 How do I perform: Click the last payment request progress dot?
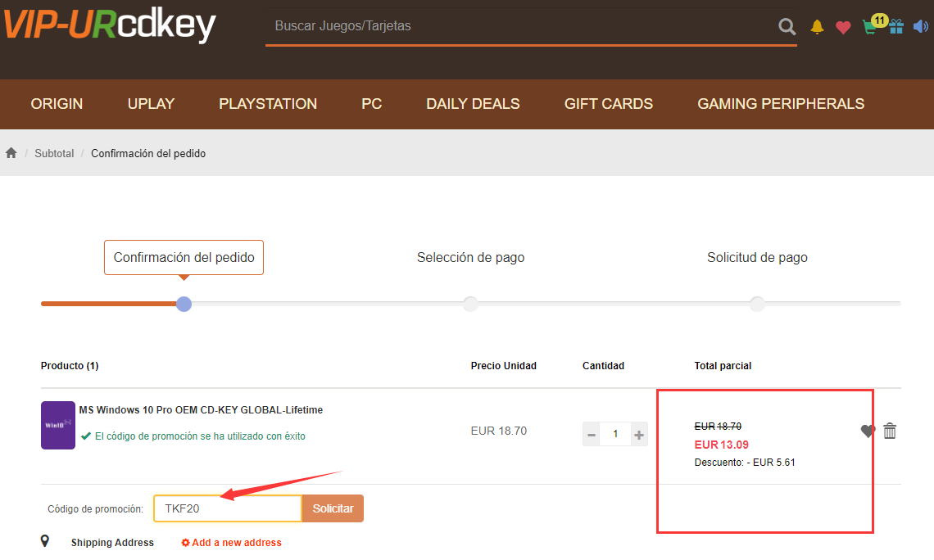coord(757,304)
